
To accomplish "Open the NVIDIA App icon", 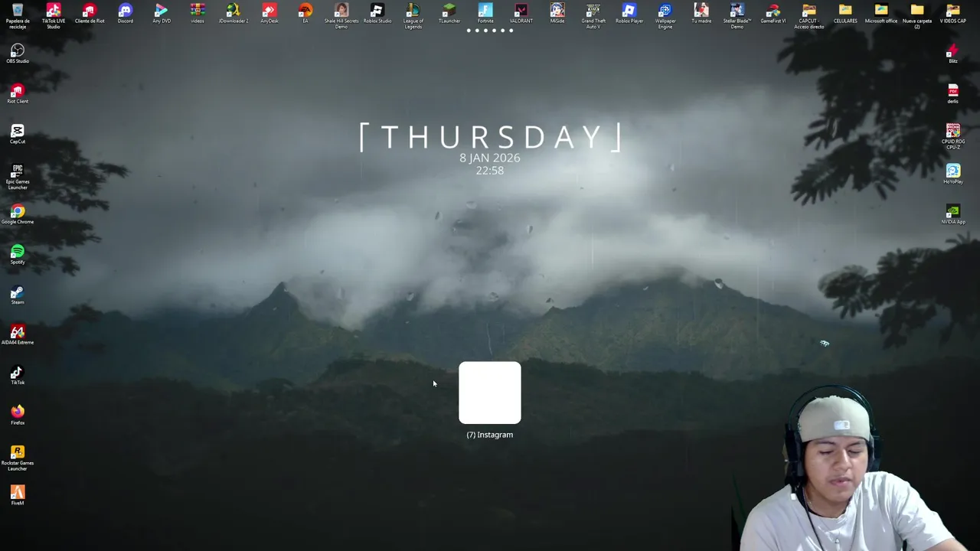I will tap(953, 213).
